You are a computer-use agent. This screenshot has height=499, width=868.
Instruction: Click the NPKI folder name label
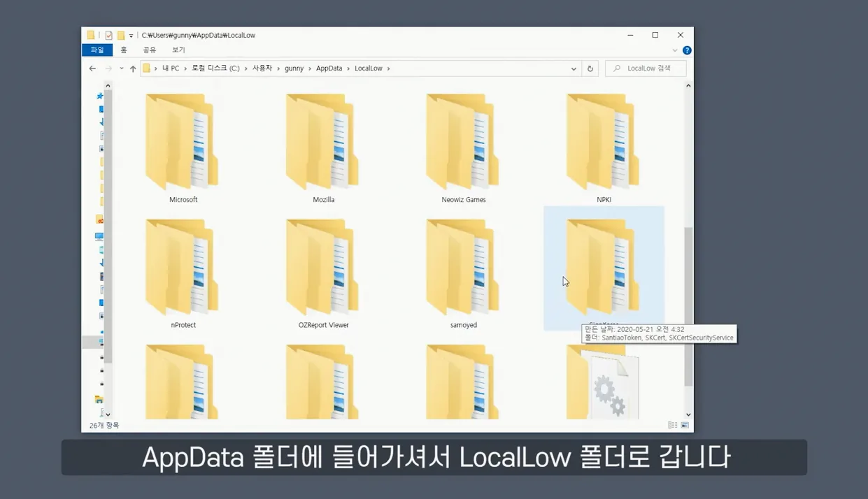pos(604,200)
